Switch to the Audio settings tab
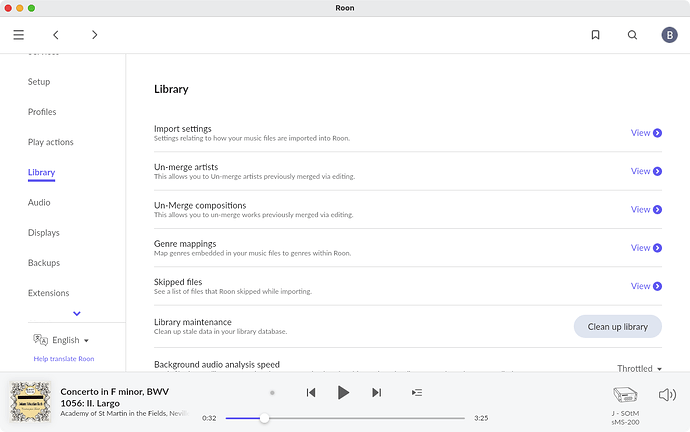690x432 pixels. coord(39,203)
